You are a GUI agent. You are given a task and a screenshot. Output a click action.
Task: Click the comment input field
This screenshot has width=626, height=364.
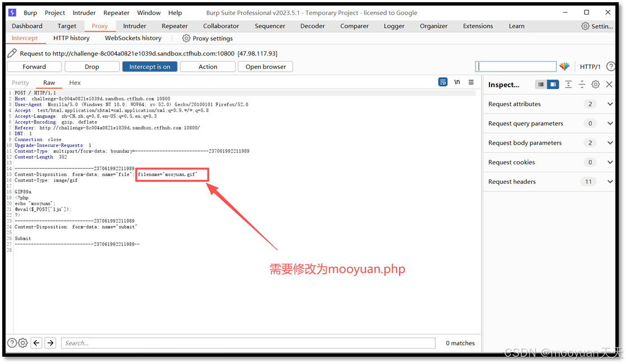point(516,67)
